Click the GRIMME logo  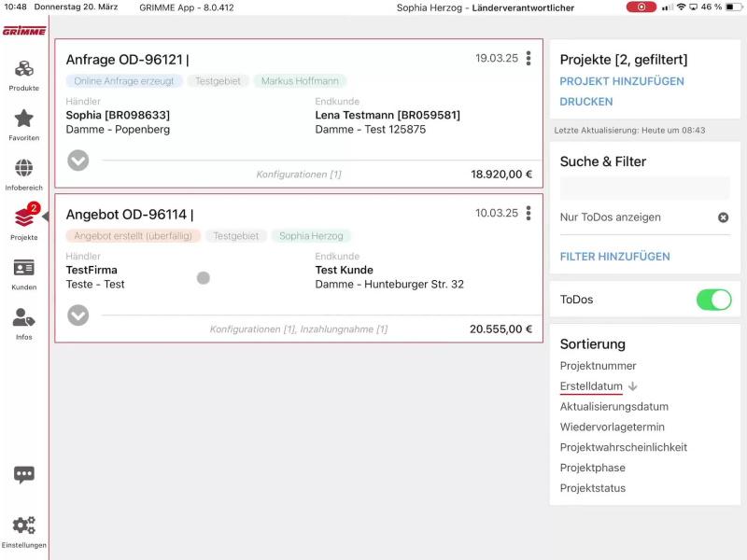tap(24, 31)
